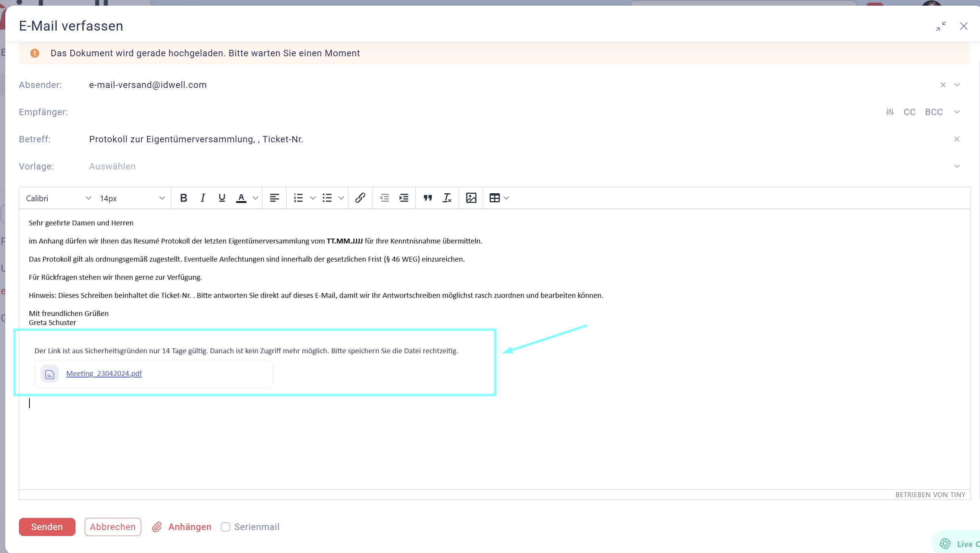This screenshot has height=553, width=980.
Task: Insert an image into email
Action: point(471,198)
